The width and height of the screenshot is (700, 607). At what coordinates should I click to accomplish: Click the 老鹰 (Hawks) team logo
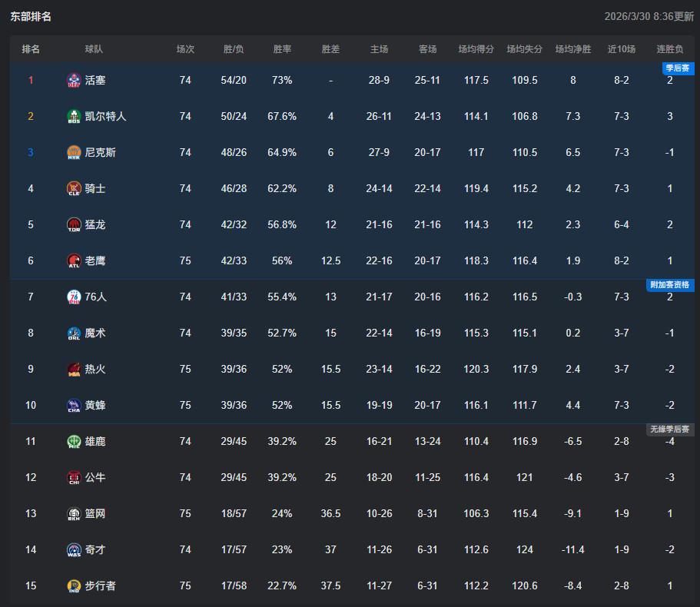74,260
